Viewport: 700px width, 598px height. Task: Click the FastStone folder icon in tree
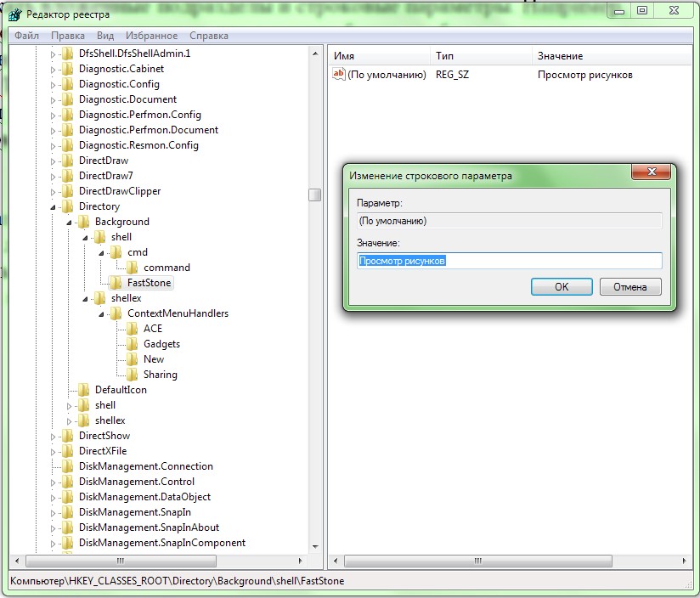[x=116, y=283]
